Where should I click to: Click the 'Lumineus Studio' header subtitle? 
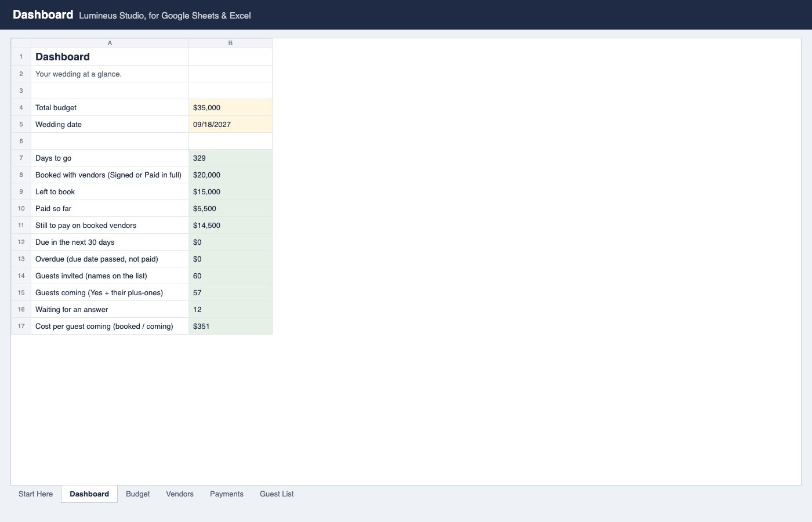coord(165,16)
